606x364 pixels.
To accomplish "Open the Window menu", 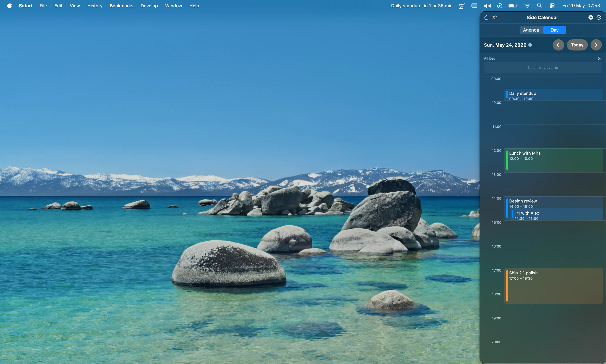I will point(173,6).
